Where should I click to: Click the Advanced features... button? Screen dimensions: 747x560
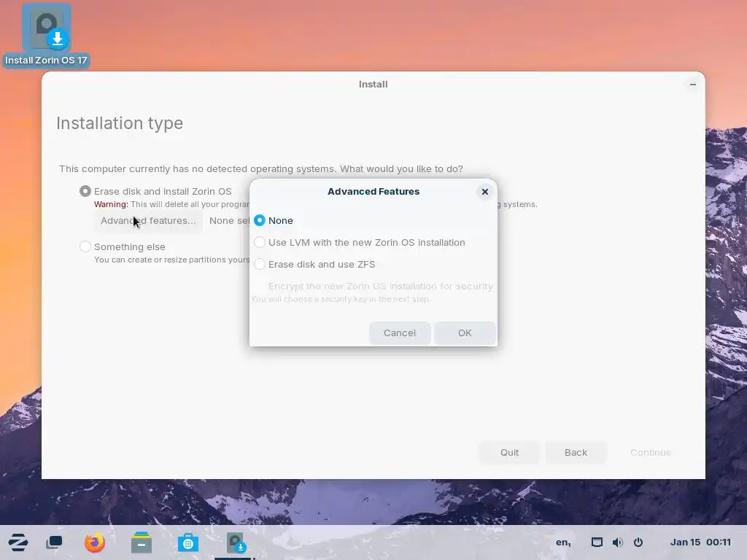[148, 220]
